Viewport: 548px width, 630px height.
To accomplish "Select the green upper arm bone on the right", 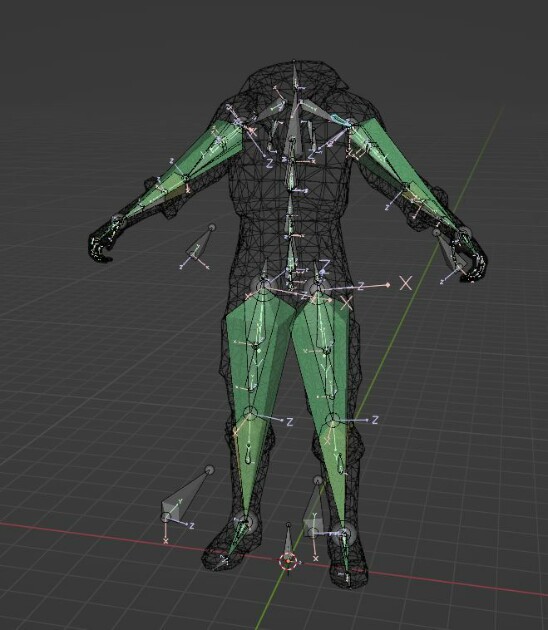I will tap(380, 153).
